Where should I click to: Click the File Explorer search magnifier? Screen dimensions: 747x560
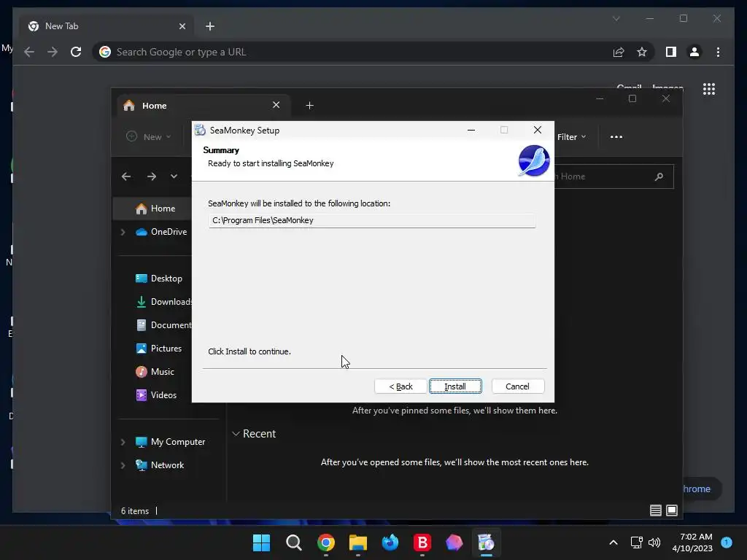pos(659,176)
